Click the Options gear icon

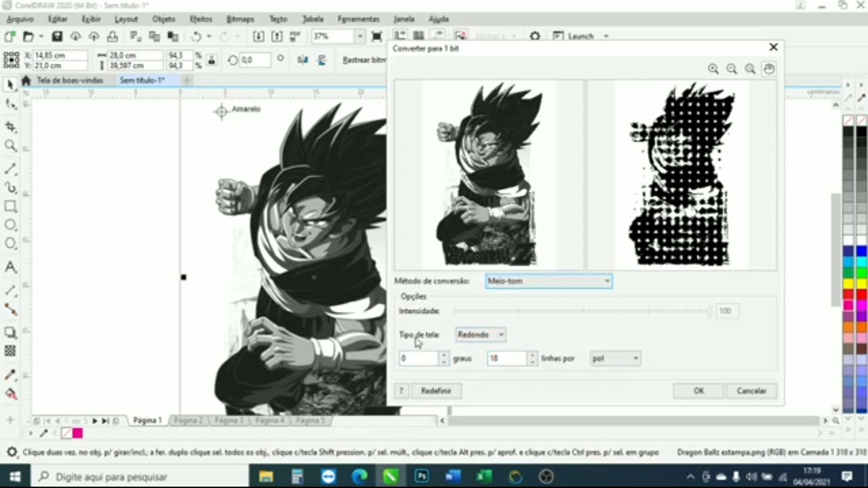click(534, 36)
